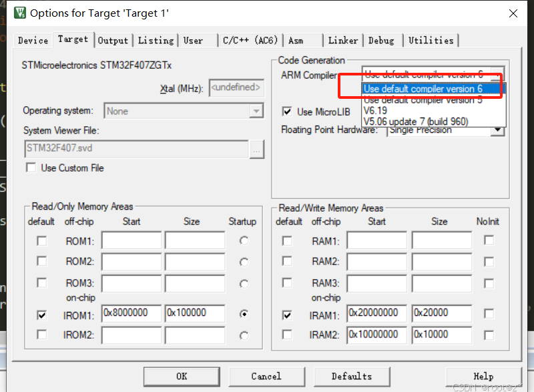The height and width of the screenshot is (392, 534).
Task: Open the C/C++ (AC6) tab
Action: [x=250, y=41]
